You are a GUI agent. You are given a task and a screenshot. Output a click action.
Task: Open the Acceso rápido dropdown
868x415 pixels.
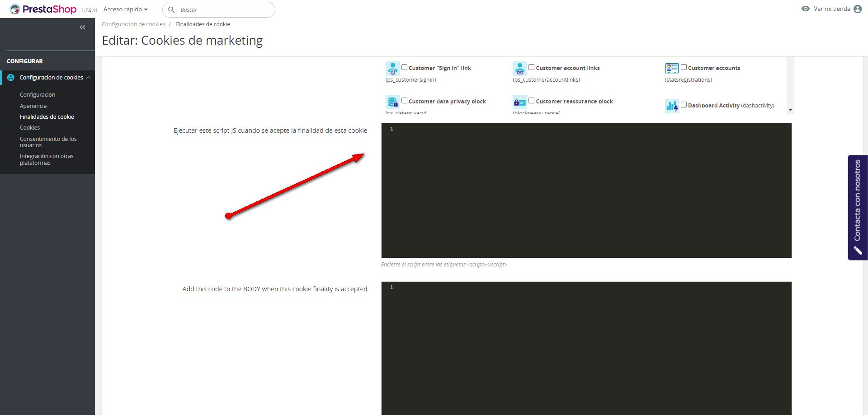pos(126,9)
